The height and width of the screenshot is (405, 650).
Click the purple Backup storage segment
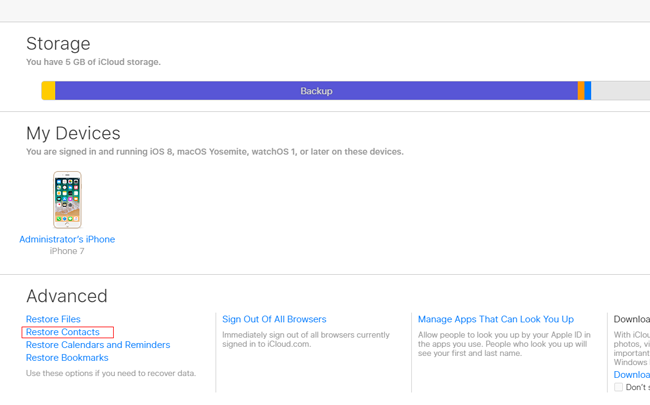point(316,91)
